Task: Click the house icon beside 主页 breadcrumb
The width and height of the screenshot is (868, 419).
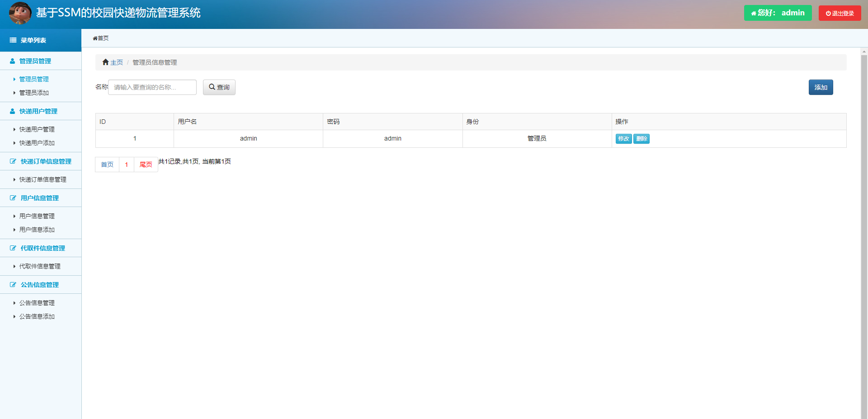Action: 105,62
